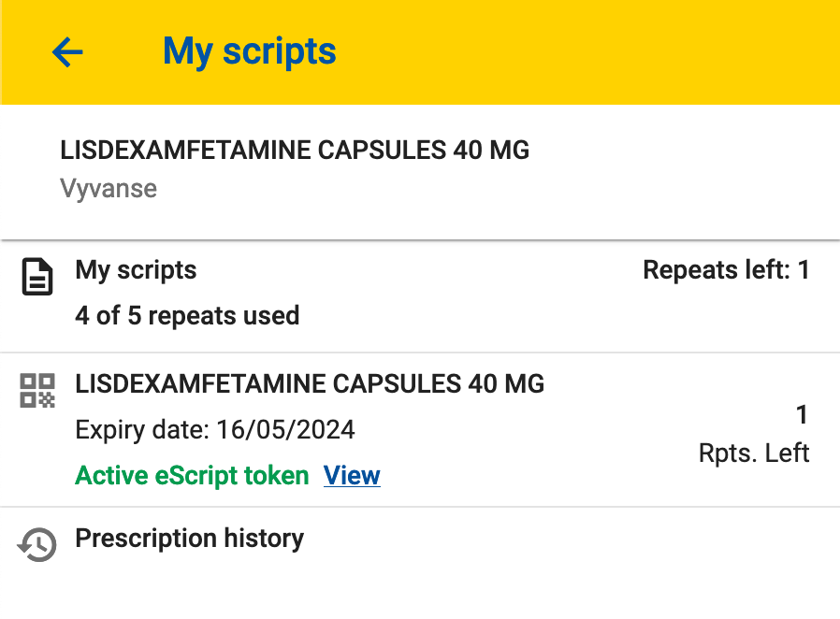The image size is (840, 619).
Task: Click the word 'Vyvanse' under the medication name
Action: 109,189
